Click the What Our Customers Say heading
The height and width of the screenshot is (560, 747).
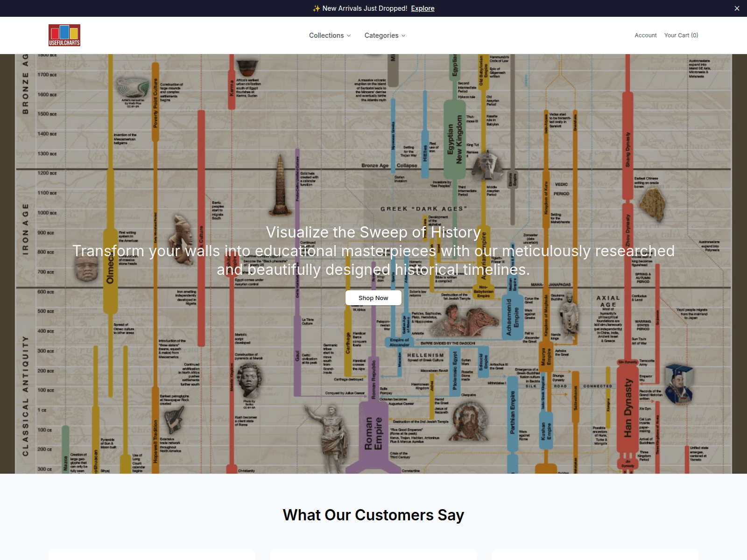(373, 515)
